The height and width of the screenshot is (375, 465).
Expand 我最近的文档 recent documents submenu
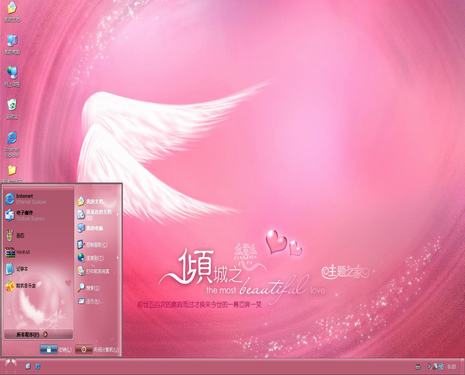click(98, 214)
